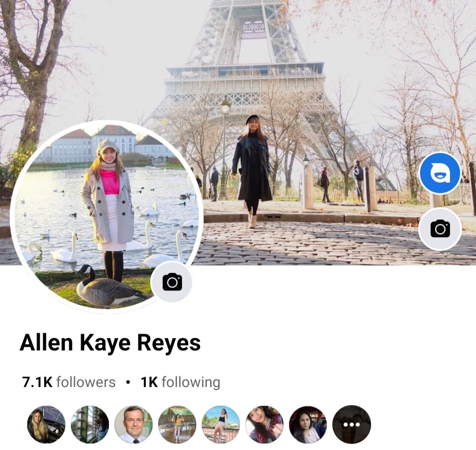Open the blue avatar creator icon
476x450 pixels.
point(440,173)
